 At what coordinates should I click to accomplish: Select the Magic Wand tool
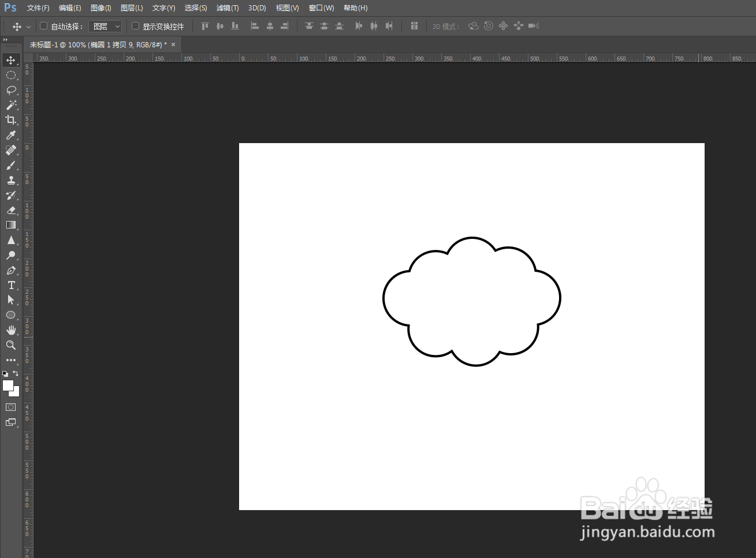(x=11, y=105)
